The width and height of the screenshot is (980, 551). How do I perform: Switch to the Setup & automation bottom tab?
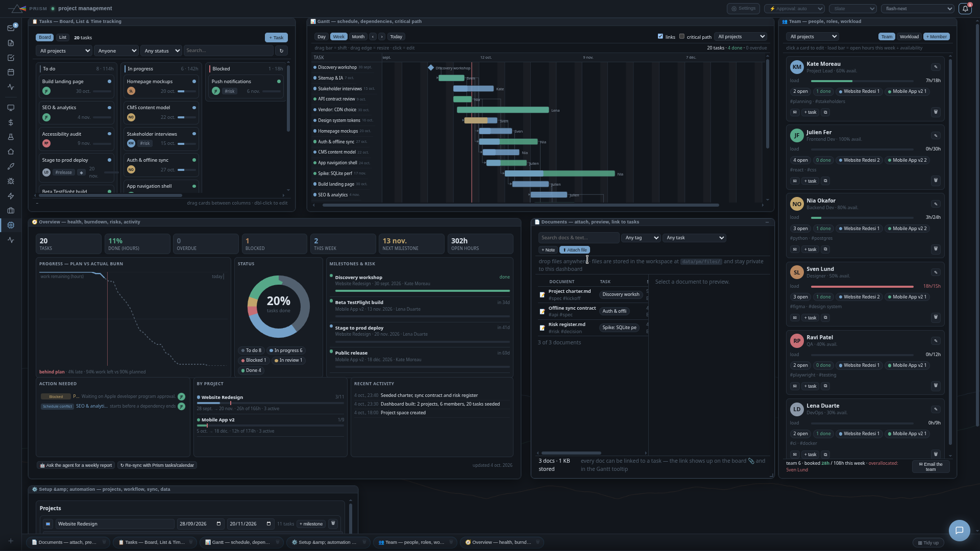328,542
